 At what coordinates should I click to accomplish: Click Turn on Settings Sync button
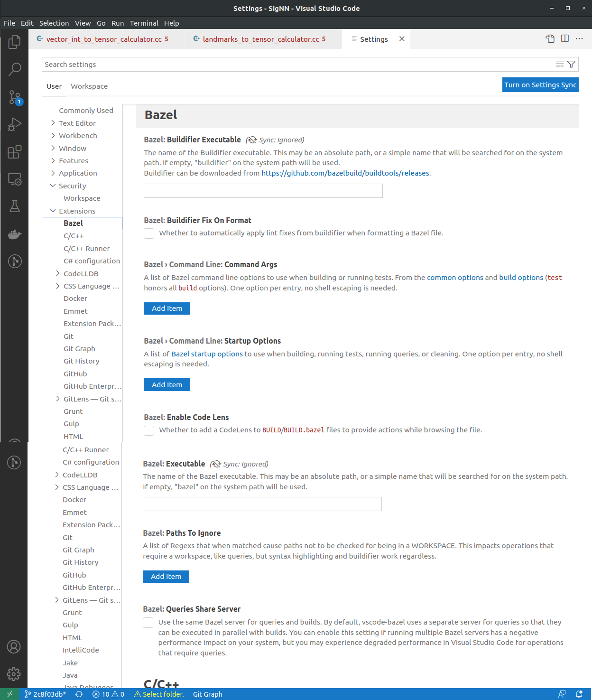pos(540,85)
